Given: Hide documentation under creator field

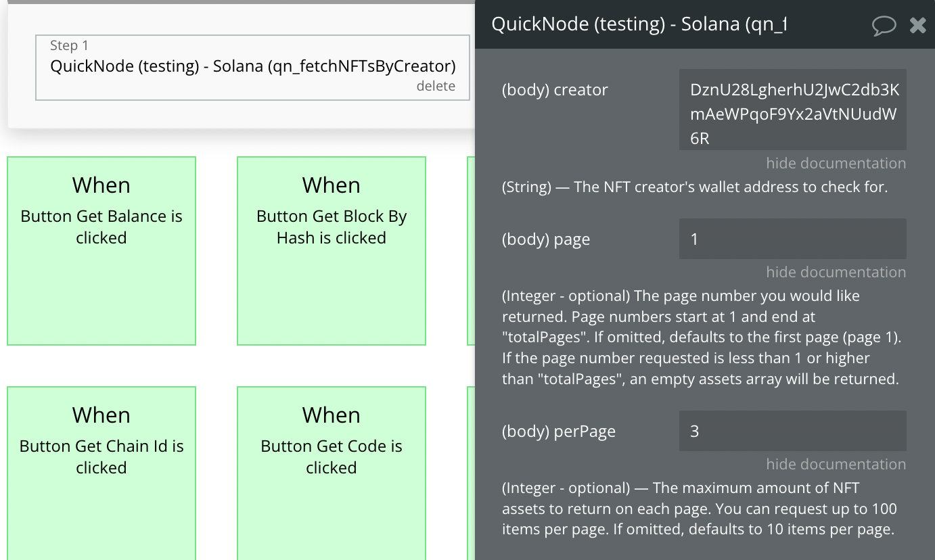Looking at the screenshot, I should coord(836,163).
